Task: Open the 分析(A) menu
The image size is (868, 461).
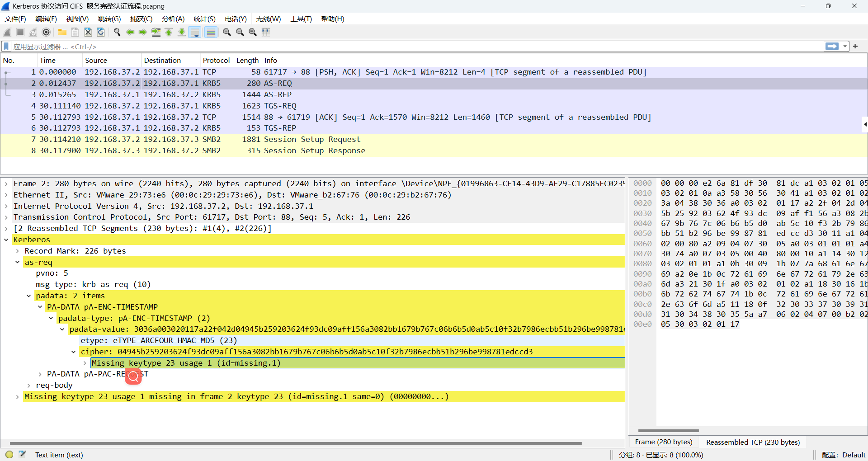Action: 173,19
